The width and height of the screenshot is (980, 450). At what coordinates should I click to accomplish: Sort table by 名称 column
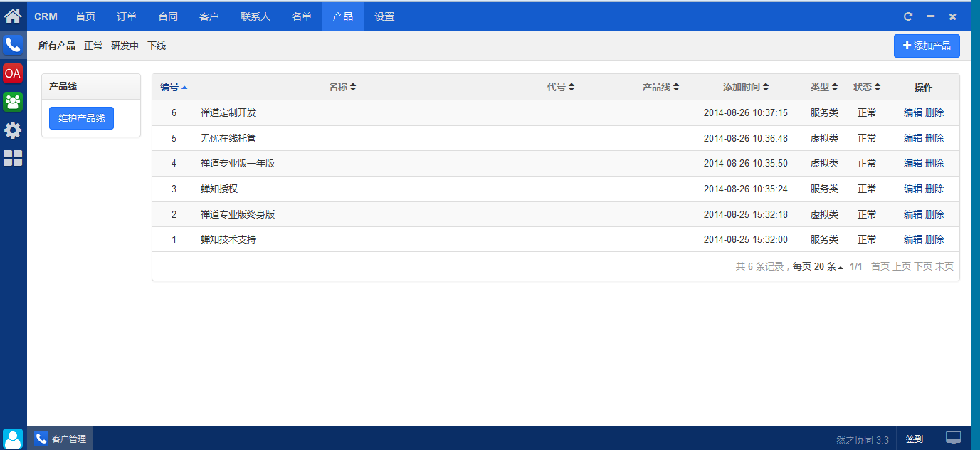(342, 87)
